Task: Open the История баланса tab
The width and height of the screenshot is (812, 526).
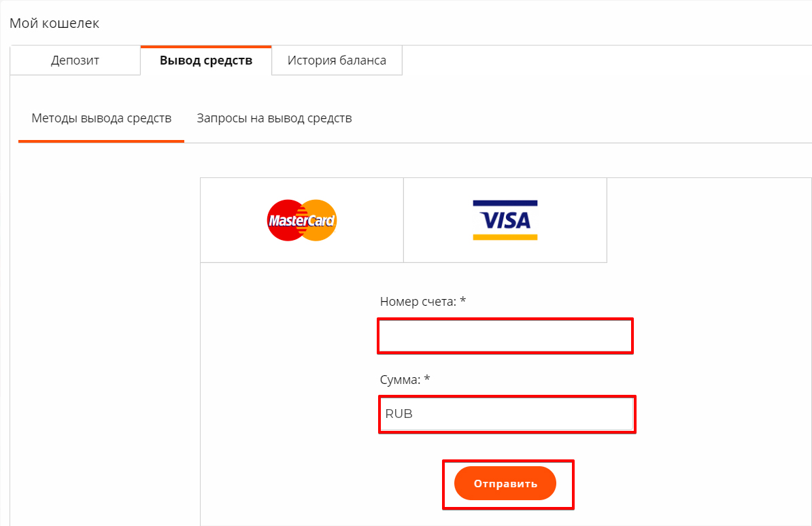Action: [337, 60]
